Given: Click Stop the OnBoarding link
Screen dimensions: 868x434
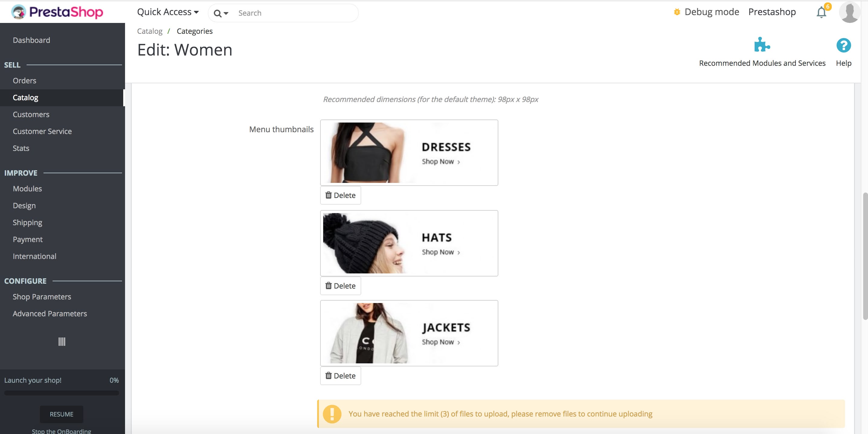Looking at the screenshot, I should click(61, 431).
